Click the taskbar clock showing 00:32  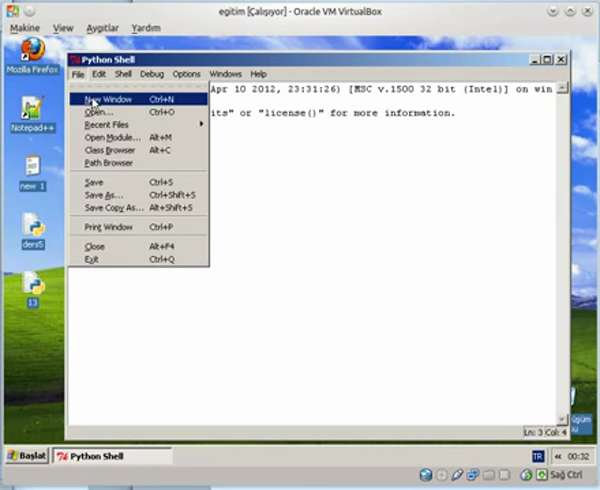[x=578, y=456]
